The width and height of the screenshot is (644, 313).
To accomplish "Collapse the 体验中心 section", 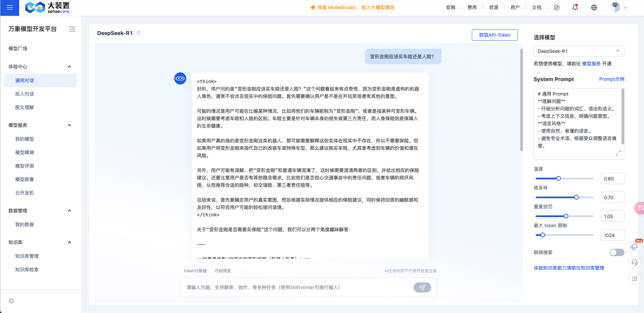I will [x=69, y=66].
